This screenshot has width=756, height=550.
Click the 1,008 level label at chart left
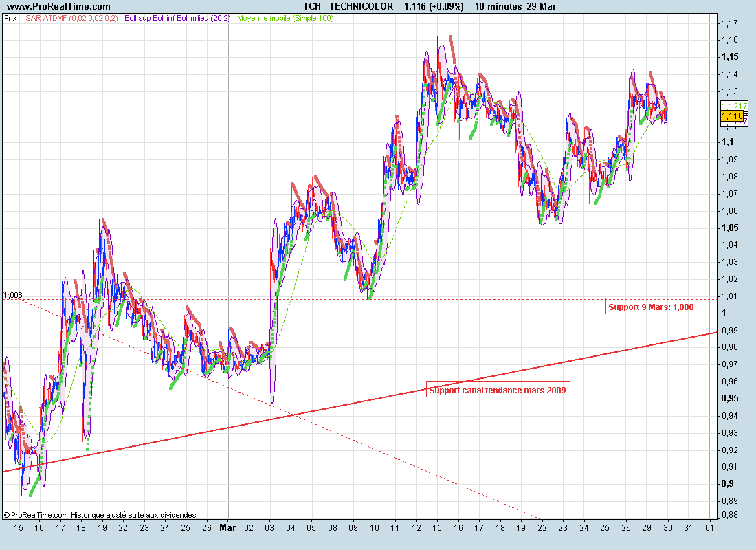(13, 295)
